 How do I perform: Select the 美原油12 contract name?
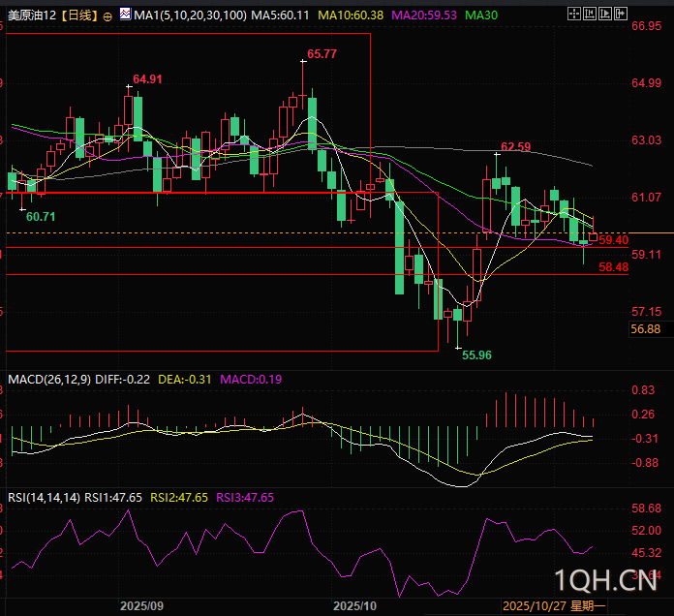click(32, 15)
